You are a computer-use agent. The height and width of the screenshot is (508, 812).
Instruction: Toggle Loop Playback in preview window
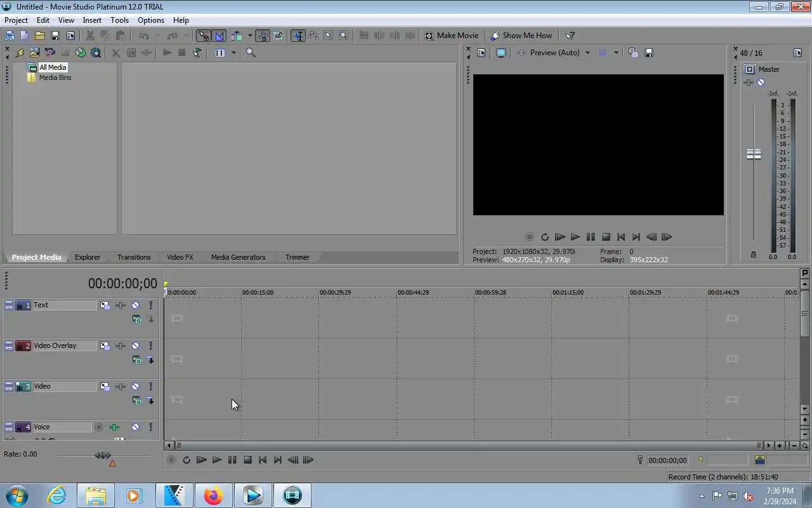(x=545, y=237)
